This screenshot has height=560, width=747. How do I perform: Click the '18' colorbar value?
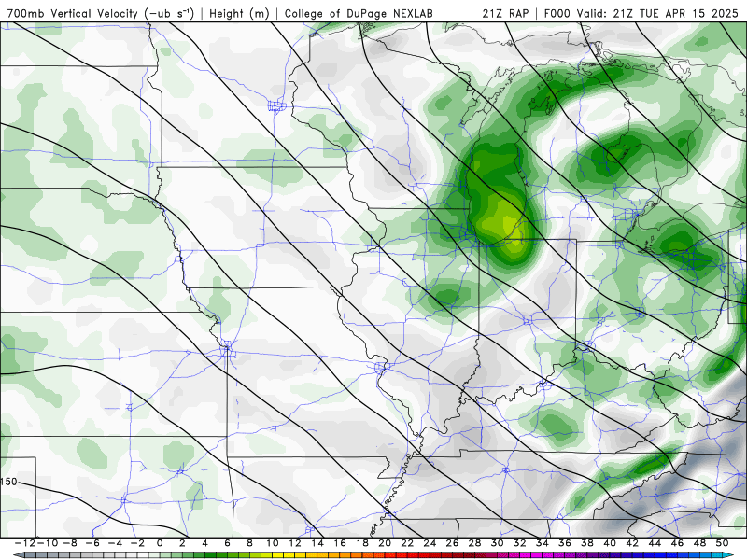coord(362,543)
